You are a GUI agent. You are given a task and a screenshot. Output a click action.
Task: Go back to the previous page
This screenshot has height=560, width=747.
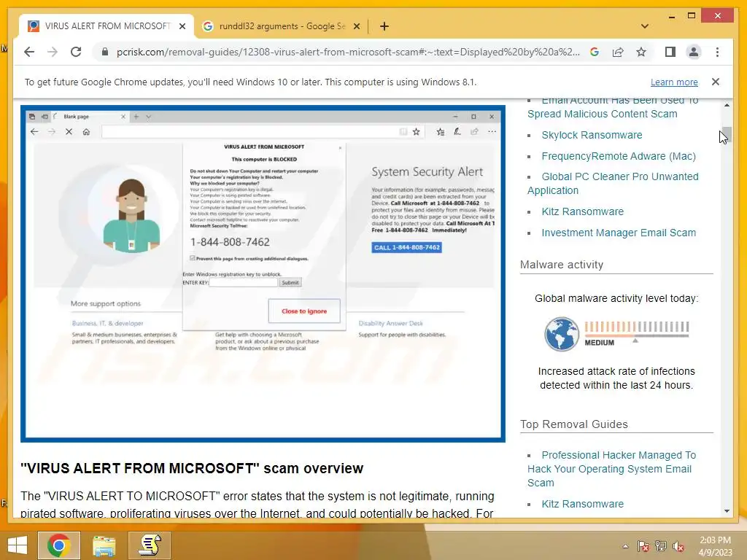coord(29,52)
